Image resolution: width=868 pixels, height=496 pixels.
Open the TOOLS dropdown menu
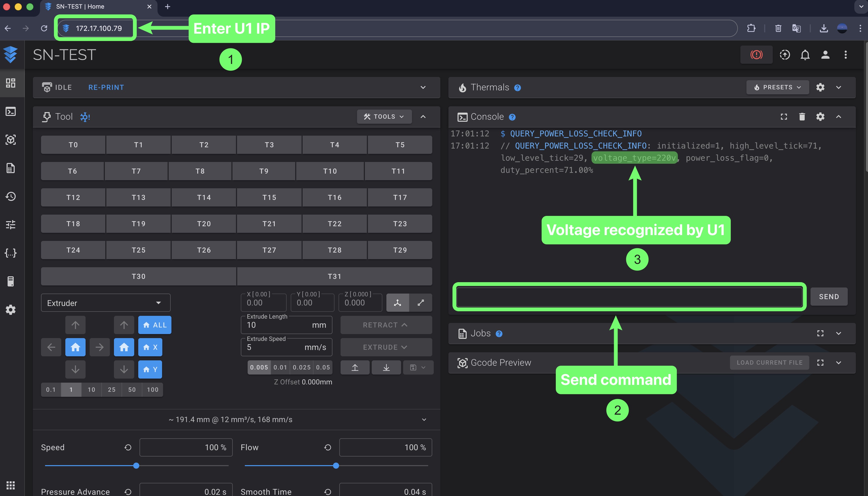coord(384,116)
